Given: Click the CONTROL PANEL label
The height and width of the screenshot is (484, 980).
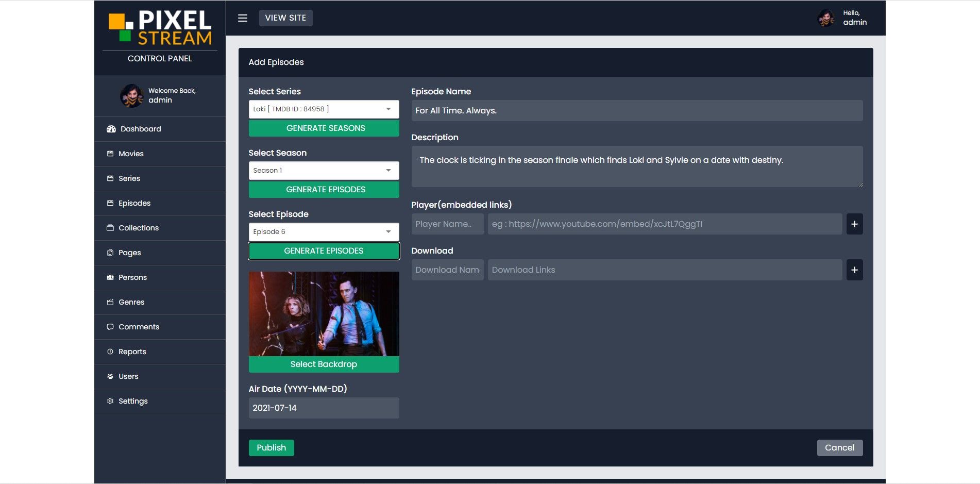Looking at the screenshot, I should [x=160, y=59].
